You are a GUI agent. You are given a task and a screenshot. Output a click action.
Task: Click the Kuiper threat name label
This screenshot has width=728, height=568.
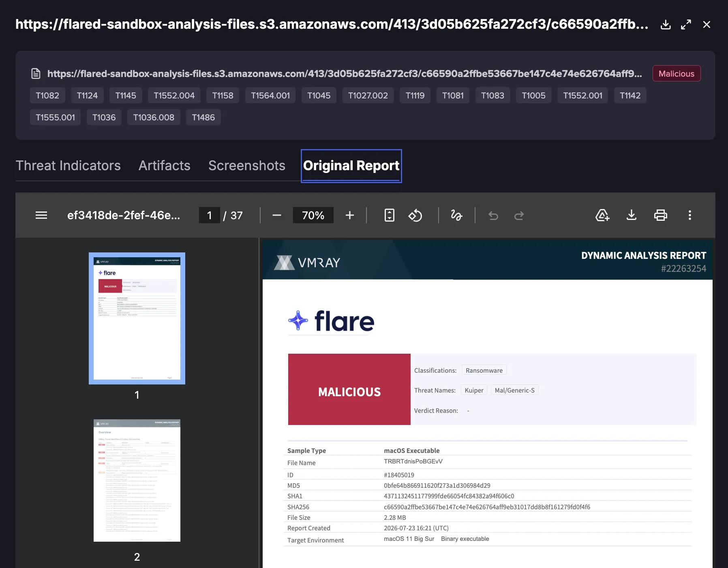pyautogui.click(x=474, y=390)
